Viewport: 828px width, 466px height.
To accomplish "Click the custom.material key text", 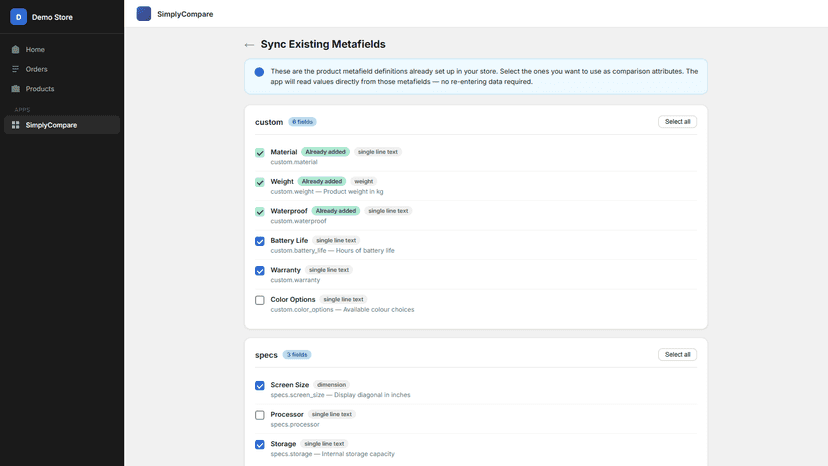I will 294,162.
